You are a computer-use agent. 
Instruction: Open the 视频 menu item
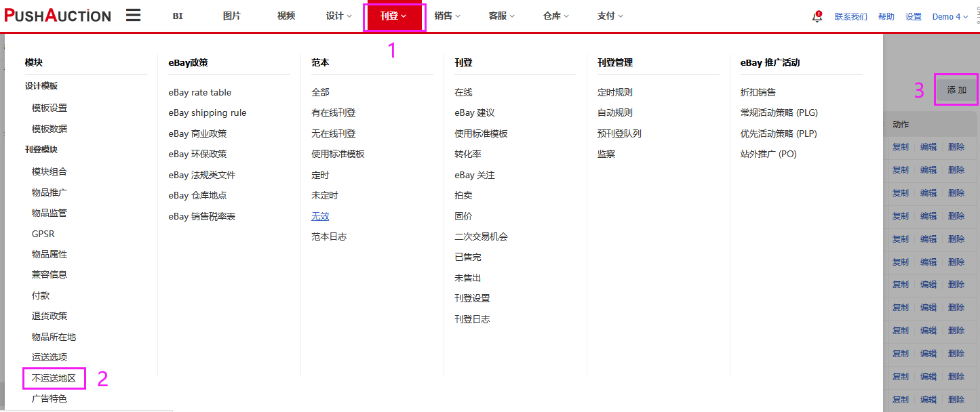[286, 16]
